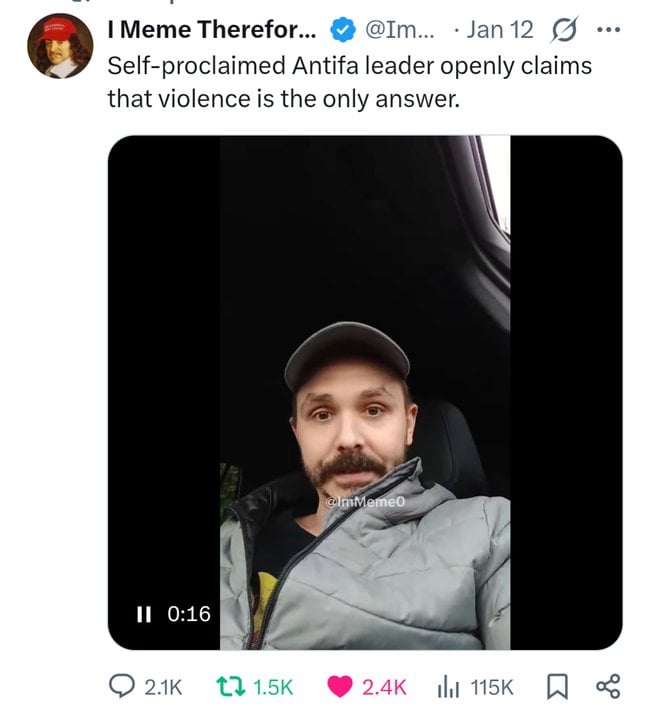Screen dimensions: 651x720
Task: Open the "I Meme Therefor..." display name
Action: [211, 30]
